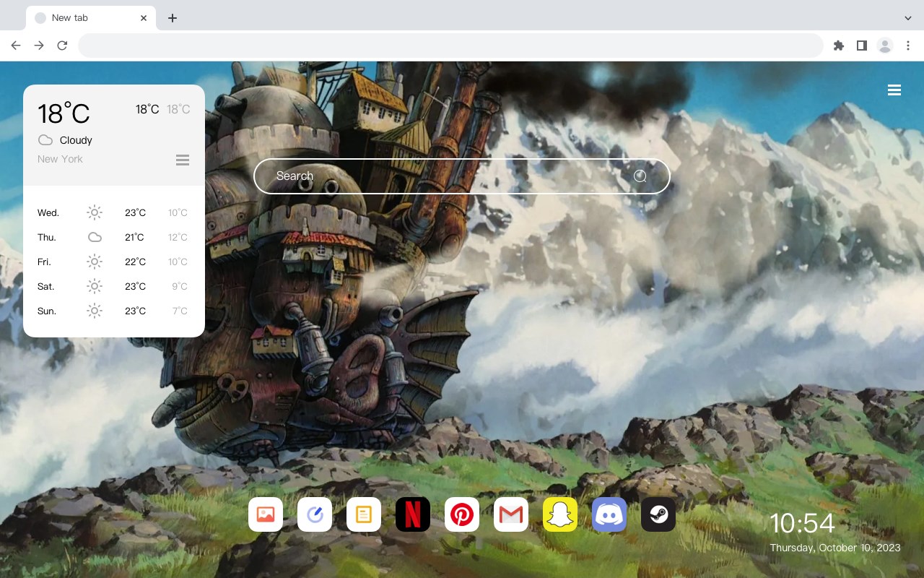Click the 21°C high for Thursday
This screenshot has height=578, width=924.
[x=135, y=237]
